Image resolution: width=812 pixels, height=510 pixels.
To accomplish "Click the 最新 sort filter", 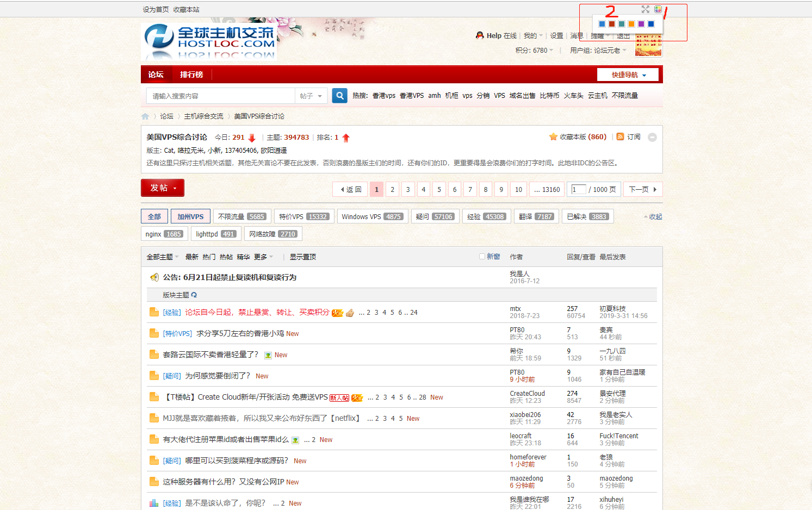I will (192, 257).
